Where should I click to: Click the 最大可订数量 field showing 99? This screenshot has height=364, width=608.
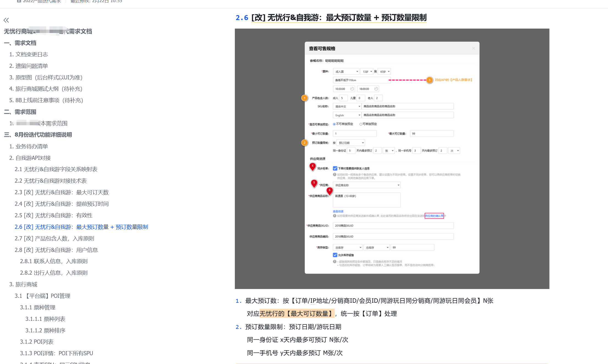[432, 134]
